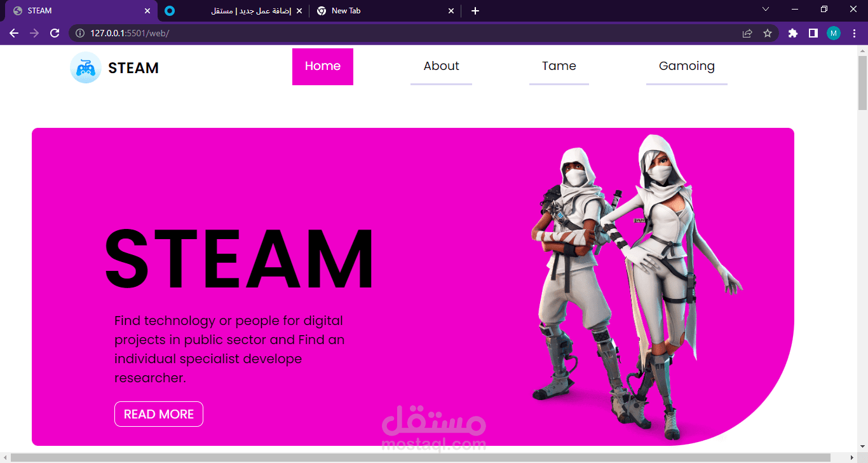Switch to the مستقل browser tab
The height and width of the screenshot is (463, 868).
234,11
